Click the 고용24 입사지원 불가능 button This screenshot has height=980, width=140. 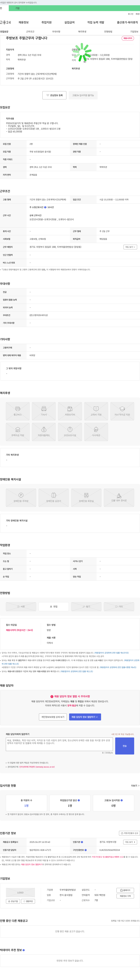point(83,95)
